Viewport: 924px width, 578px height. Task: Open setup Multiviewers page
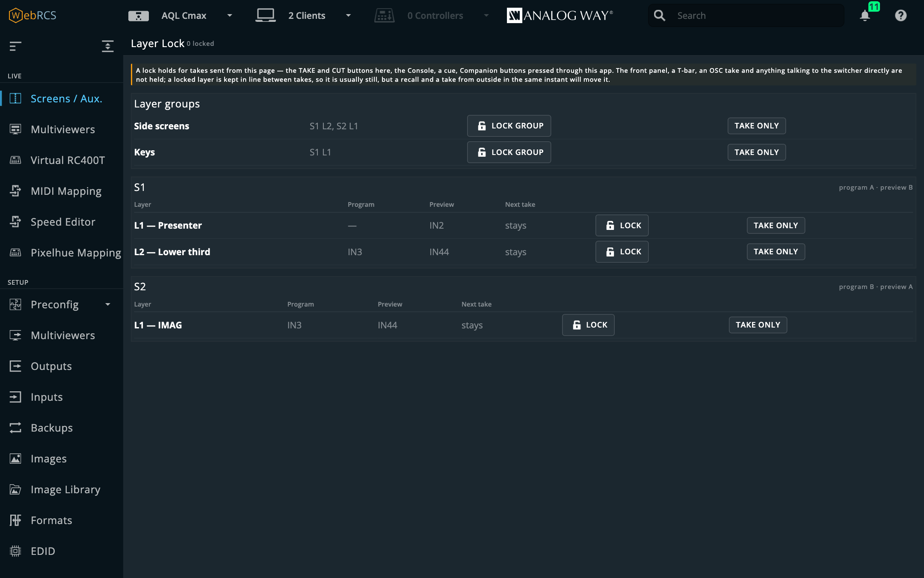click(x=62, y=335)
